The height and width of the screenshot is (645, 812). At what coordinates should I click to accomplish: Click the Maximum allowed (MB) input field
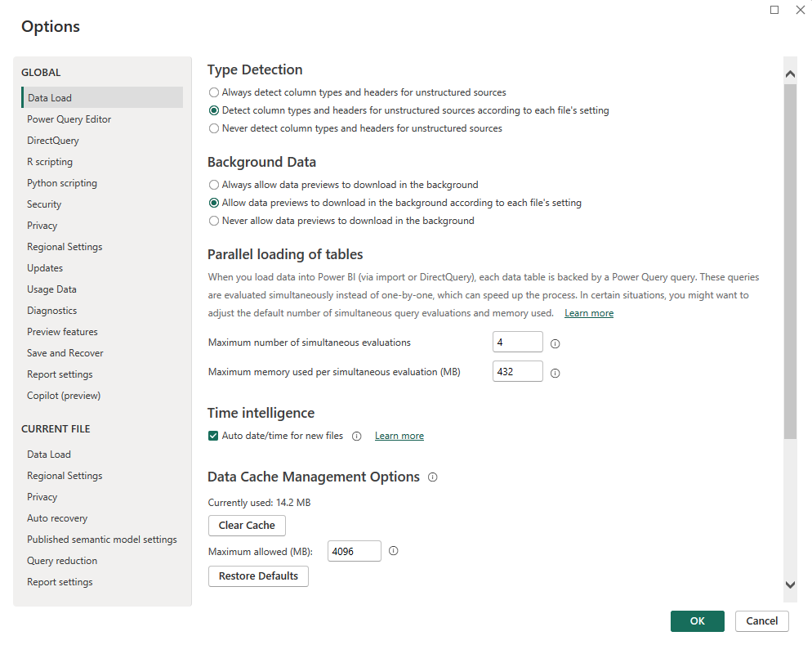click(x=354, y=552)
